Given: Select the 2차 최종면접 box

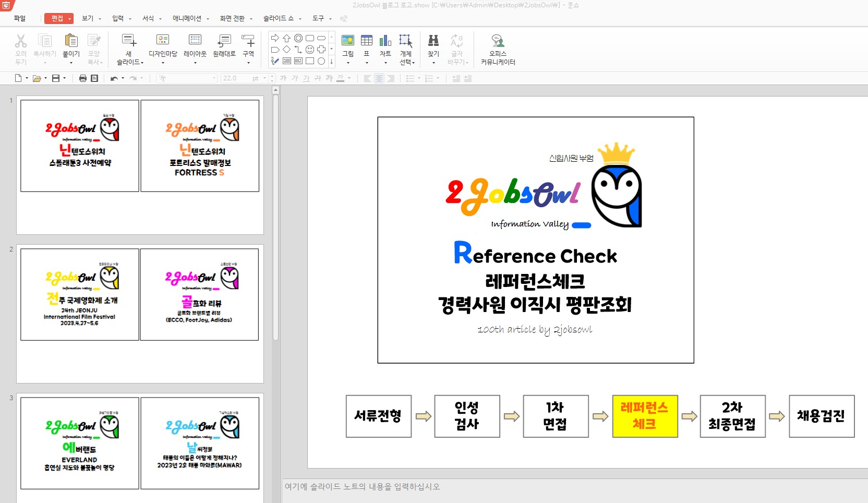Looking at the screenshot, I should click(x=732, y=416).
